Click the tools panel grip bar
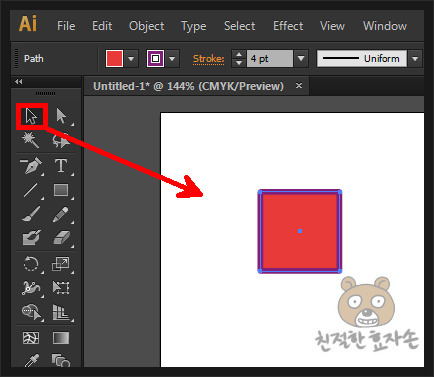The width and height of the screenshot is (434, 377). coord(46,93)
